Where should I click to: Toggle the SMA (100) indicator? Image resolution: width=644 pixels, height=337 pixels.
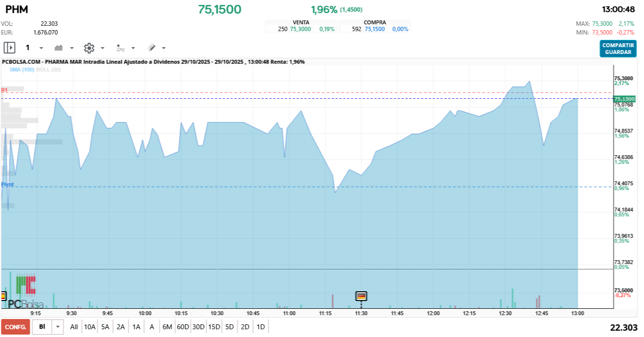pyautogui.click(x=22, y=70)
